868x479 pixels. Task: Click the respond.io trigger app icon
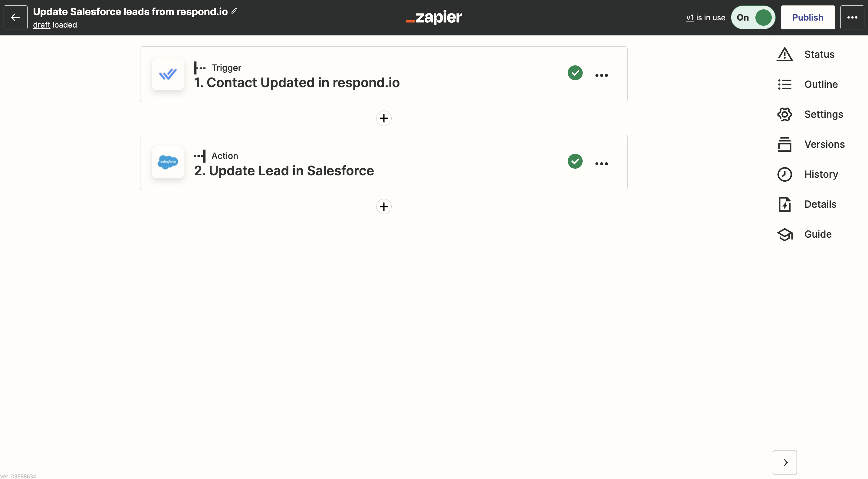point(167,74)
